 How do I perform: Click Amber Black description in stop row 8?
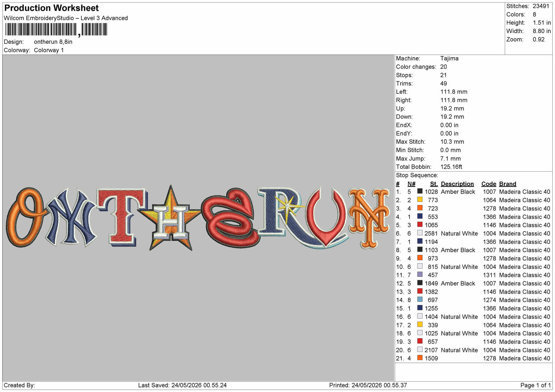click(x=458, y=250)
